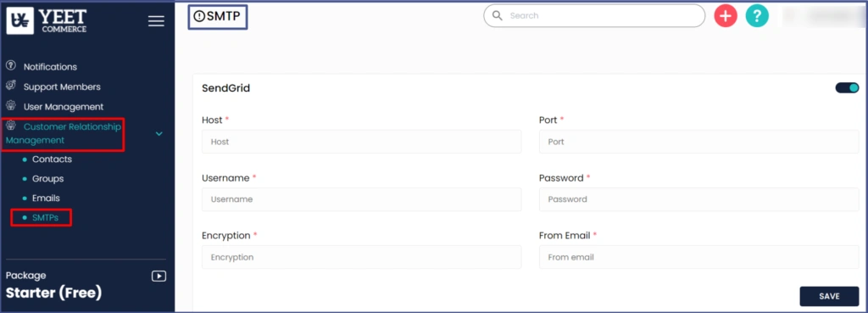Click the SAVE button
The image size is (868, 313).
[829, 296]
